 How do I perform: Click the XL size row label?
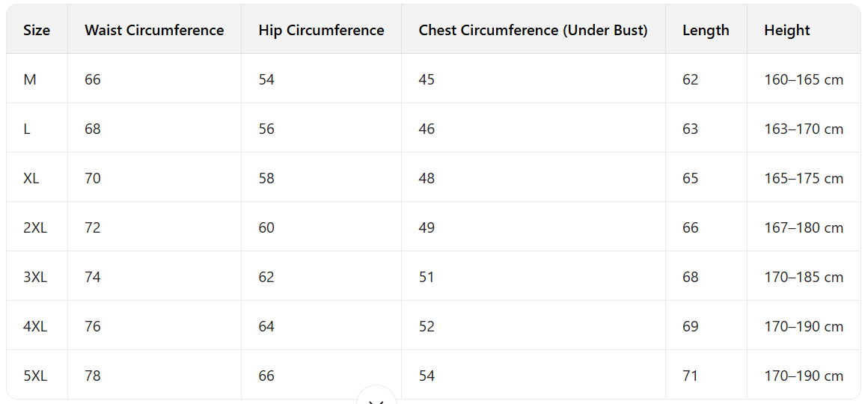[31, 178]
